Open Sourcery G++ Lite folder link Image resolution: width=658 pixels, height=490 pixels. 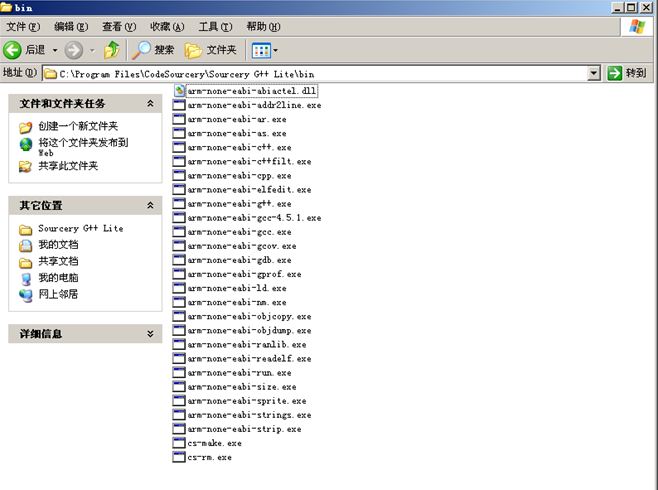coord(81,229)
